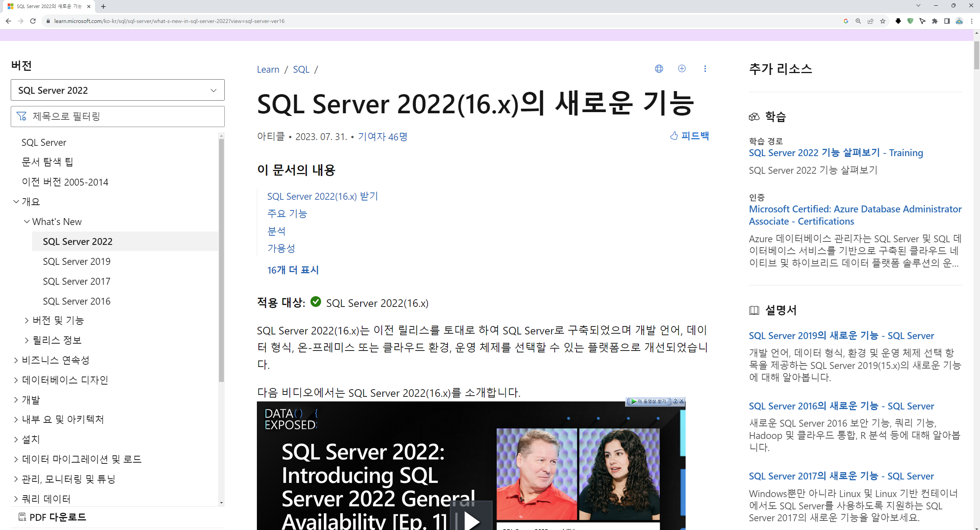Select SQL Server 2017 in tree
Screen dimensions: 980x530
coord(77,281)
